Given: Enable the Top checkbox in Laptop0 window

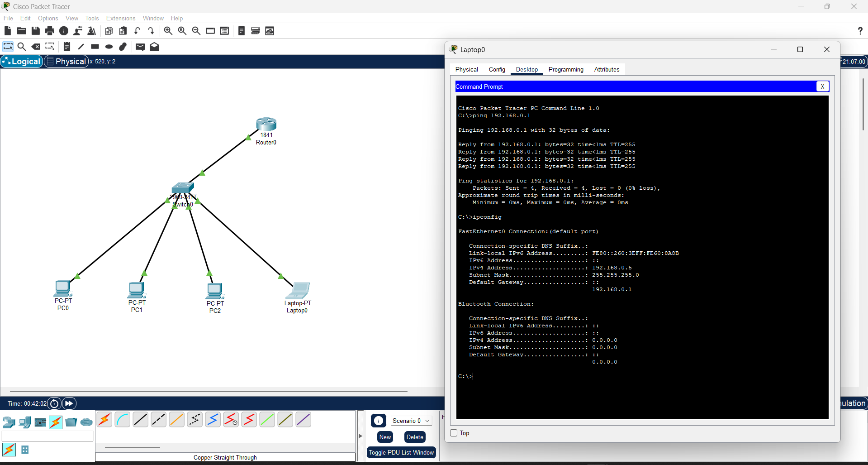Looking at the screenshot, I should 454,433.
